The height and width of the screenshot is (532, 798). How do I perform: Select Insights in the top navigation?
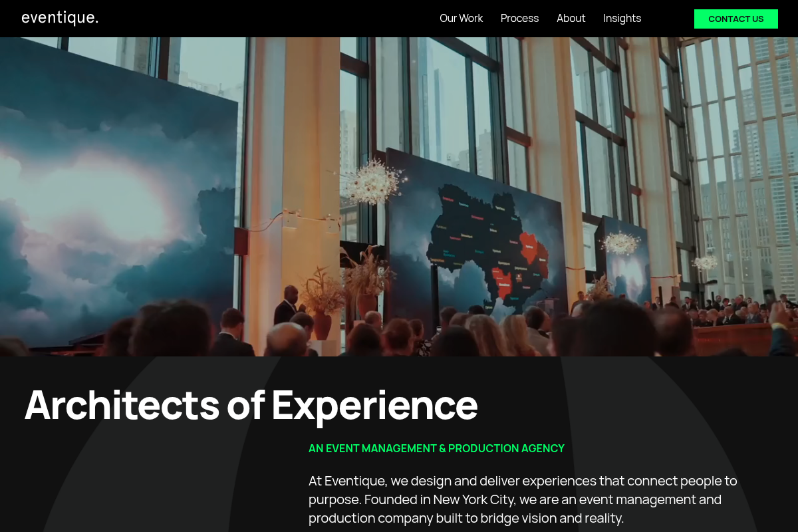pyautogui.click(x=622, y=19)
